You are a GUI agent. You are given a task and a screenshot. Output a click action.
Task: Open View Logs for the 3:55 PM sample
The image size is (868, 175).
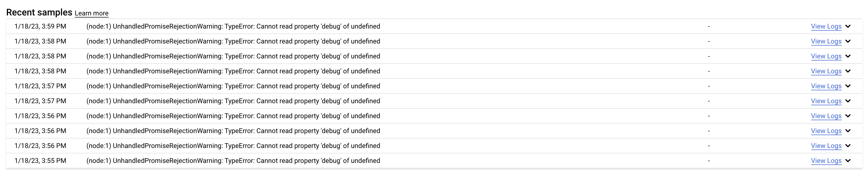(826, 161)
